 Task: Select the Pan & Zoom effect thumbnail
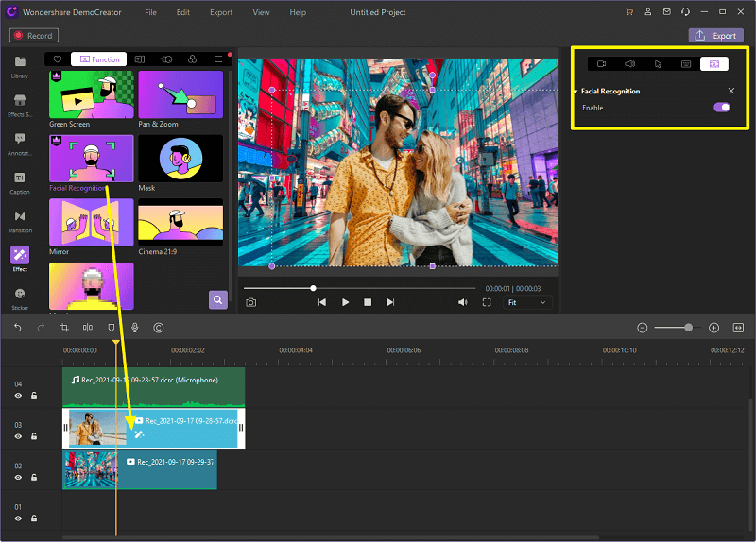point(180,94)
